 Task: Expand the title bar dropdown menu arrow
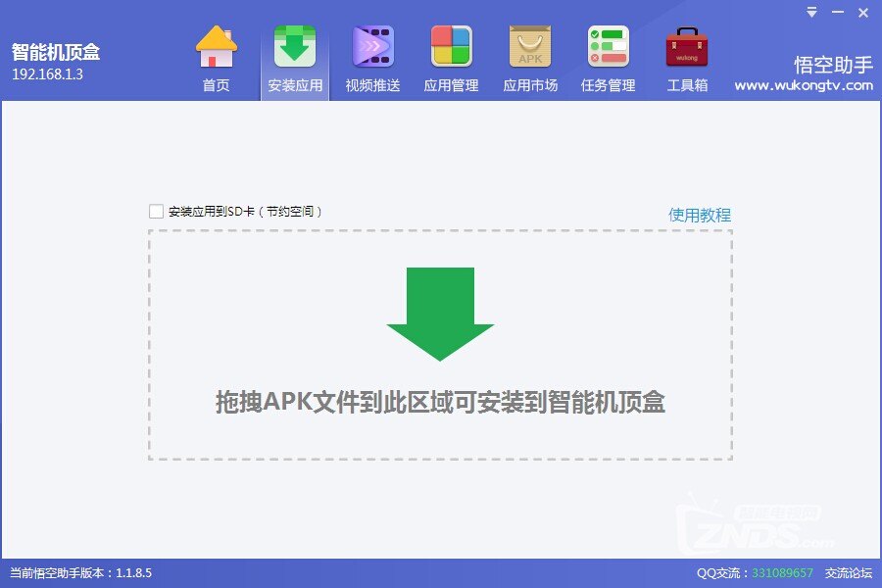(x=812, y=12)
